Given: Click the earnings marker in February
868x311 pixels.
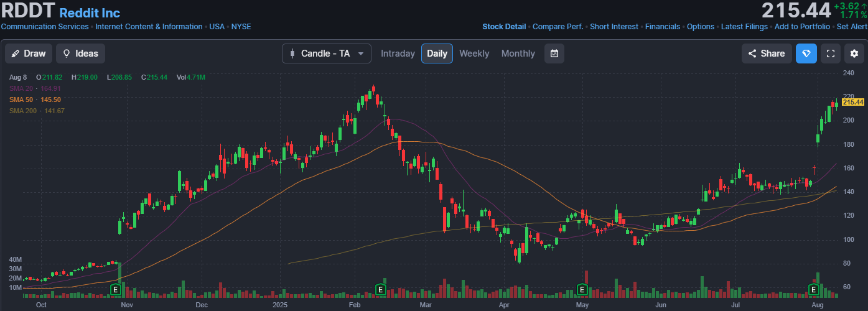Looking at the screenshot, I should click(x=380, y=289).
